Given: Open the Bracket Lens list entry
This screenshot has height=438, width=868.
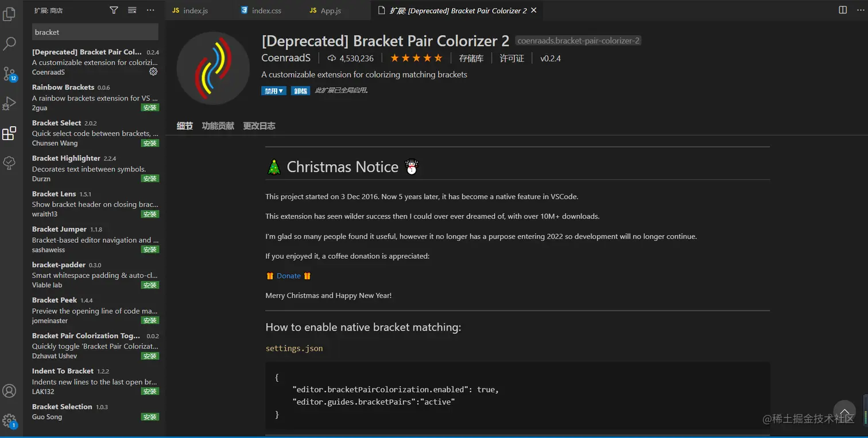Looking at the screenshot, I should (x=95, y=204).
